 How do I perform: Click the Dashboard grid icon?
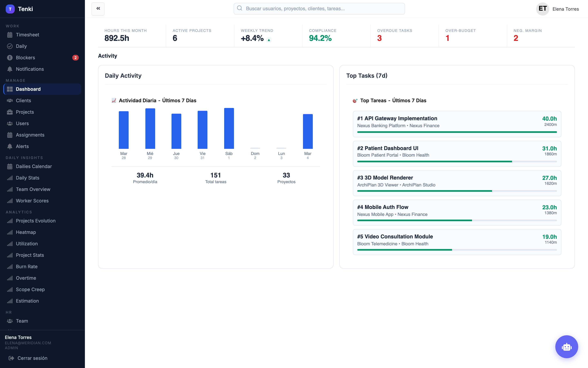(10, 89)
